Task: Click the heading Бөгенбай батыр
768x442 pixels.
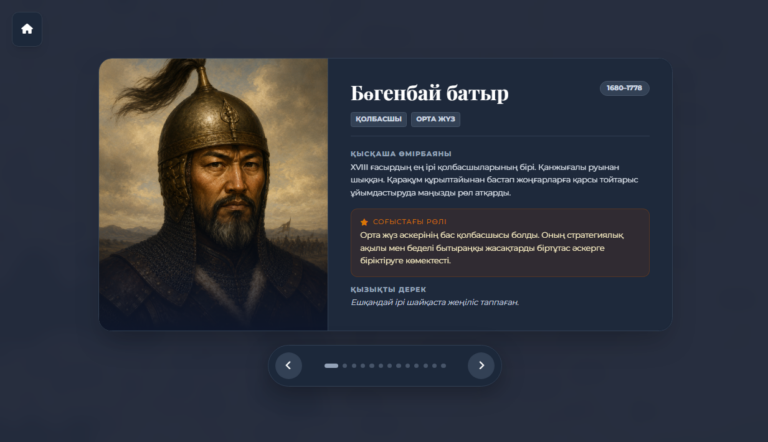Action: point(430,93)
